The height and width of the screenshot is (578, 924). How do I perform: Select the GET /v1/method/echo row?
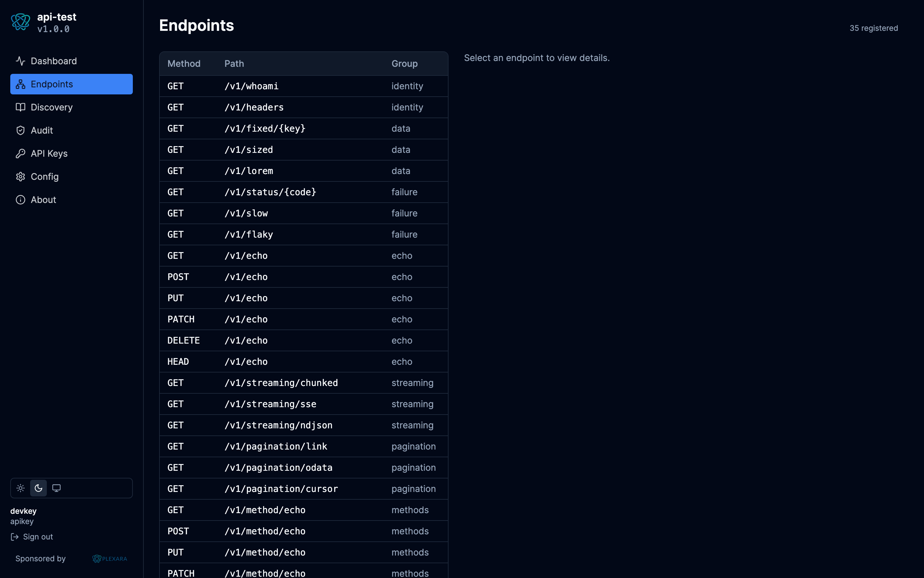[x=304, y=510]
